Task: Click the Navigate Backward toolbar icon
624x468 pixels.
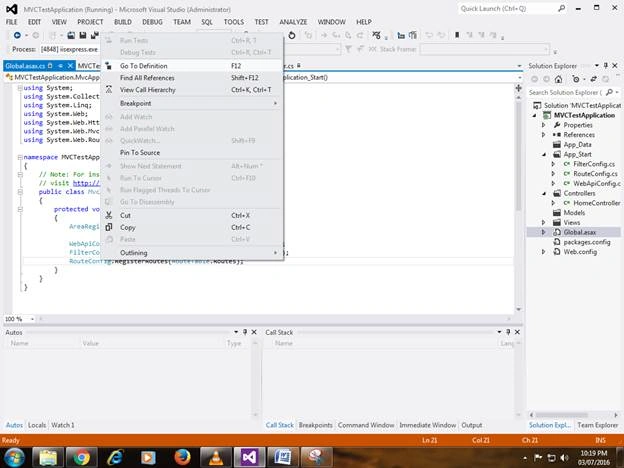Action: point(17,35)
